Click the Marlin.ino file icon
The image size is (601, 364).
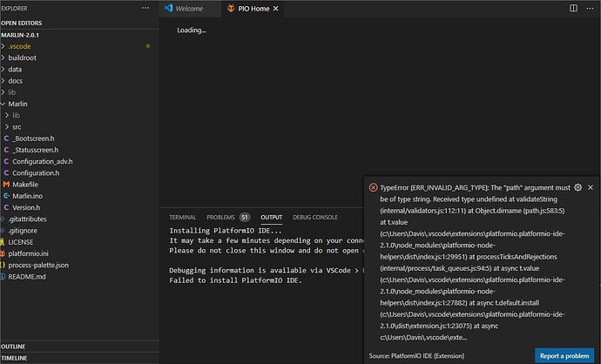[x=6, y=196]
